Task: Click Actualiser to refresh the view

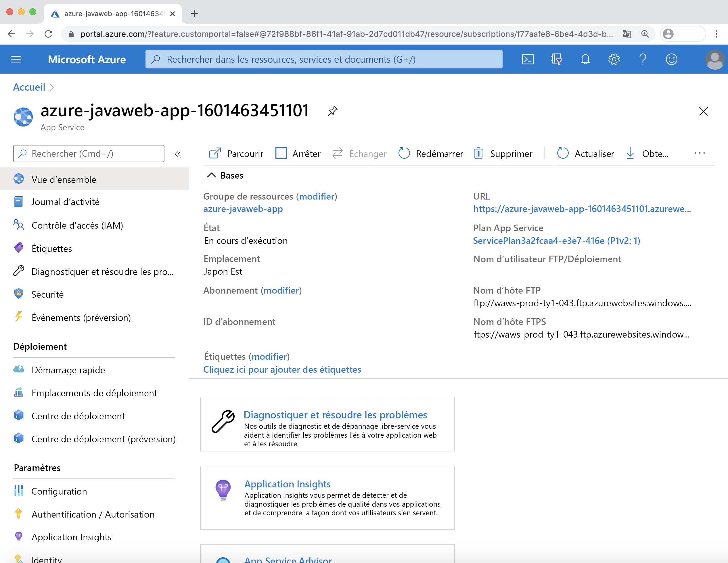Action: pyautogui.click(x=586, y=154)
